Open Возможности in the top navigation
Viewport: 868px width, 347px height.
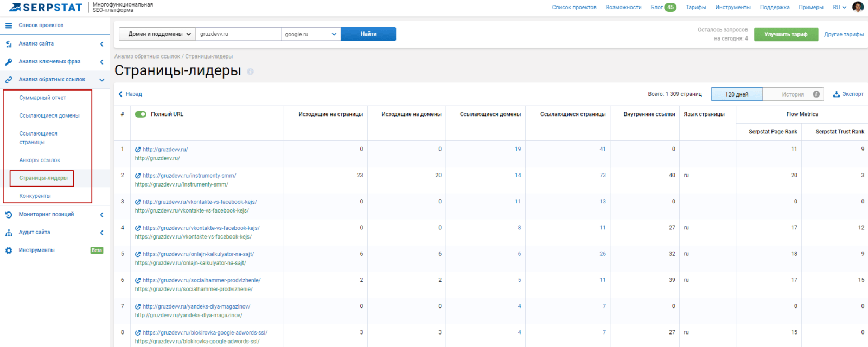(624, 7)
